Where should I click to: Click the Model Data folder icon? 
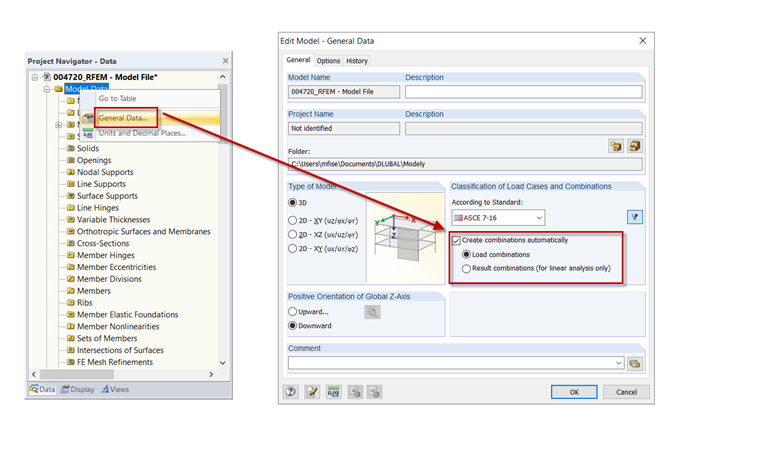click(x=59, y=89)
